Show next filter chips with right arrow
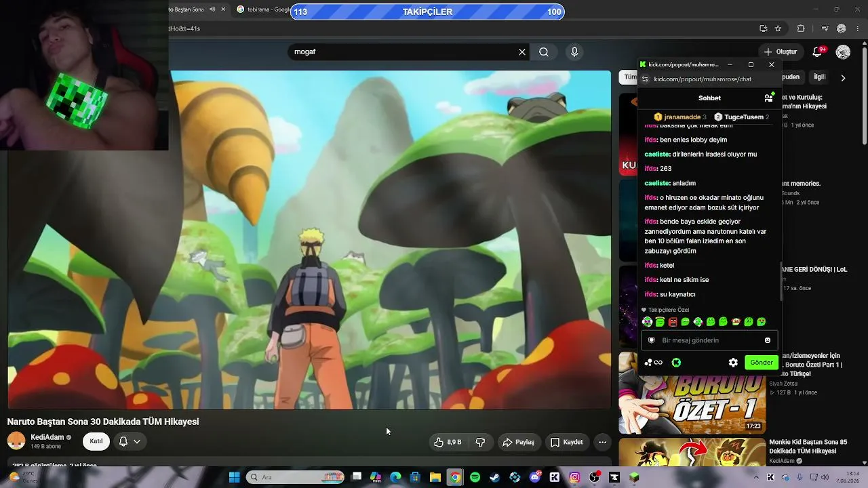The image size is (868, 488). [x=843, y=78]
